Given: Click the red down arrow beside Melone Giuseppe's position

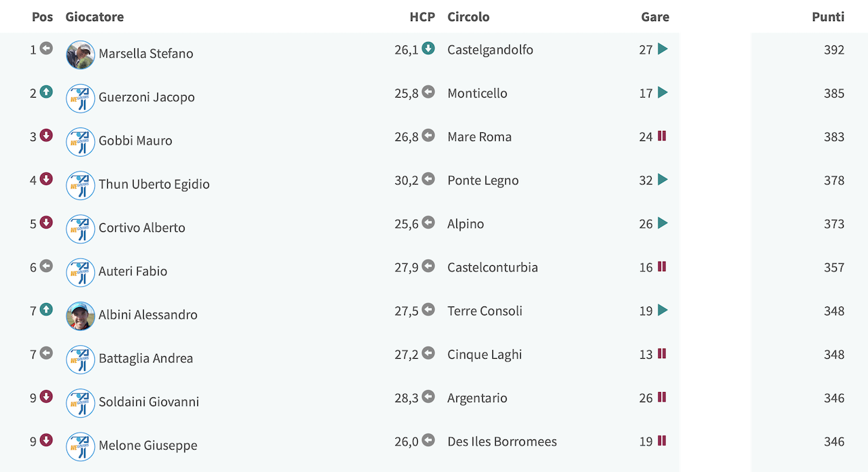Looking at the screenshot, I should tap(46, 440).
